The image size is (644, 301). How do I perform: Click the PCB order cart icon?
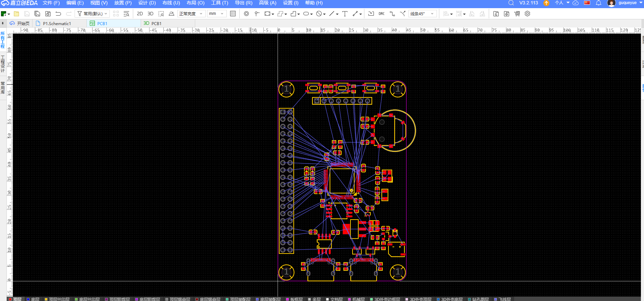coord(517,14)
